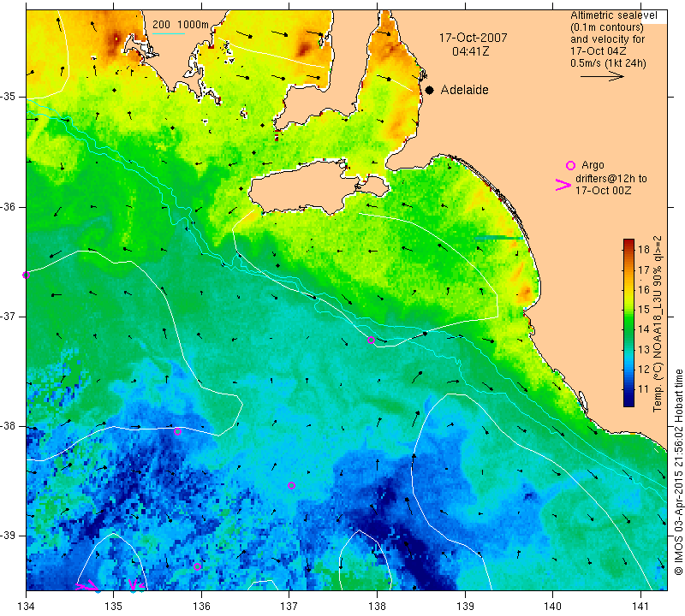This screenshot has height=616, width=685.
Task: Click the latitude axis label -38
Action: (9, 426)
